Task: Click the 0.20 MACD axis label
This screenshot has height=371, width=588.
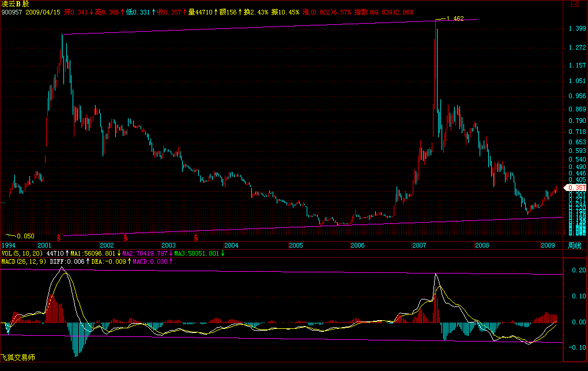Action: (579, 270)
